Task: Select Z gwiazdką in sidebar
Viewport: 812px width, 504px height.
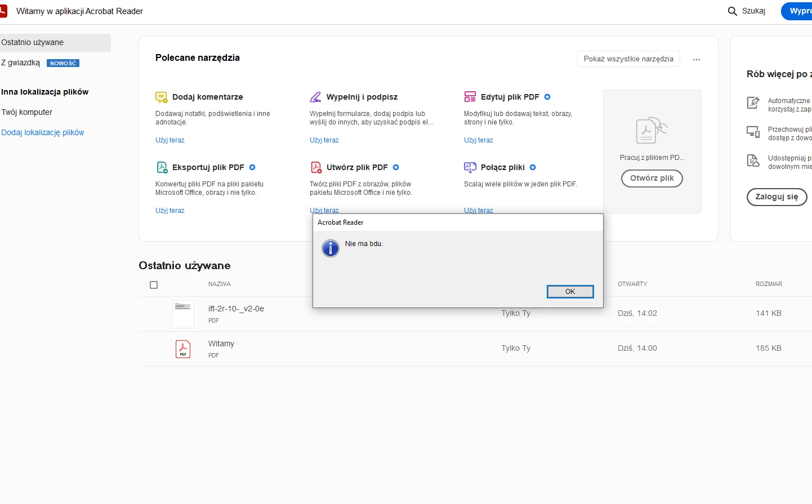Action: tap(21, 63)
